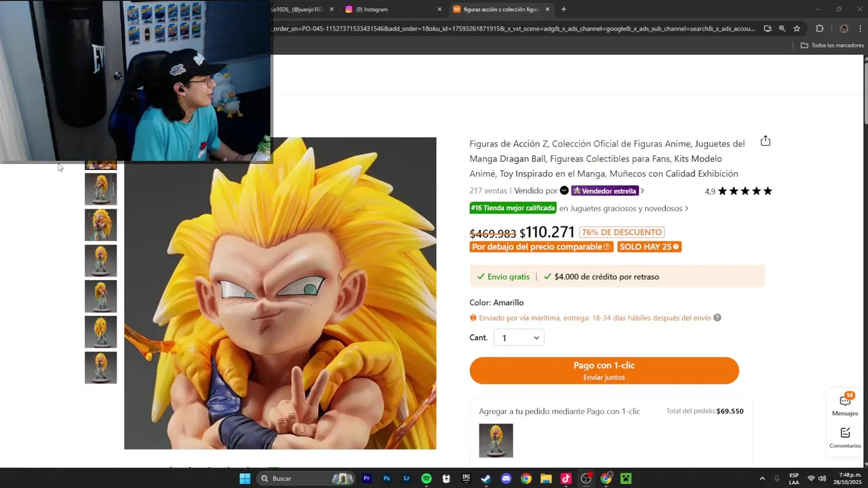Viewport: 868px width, 488px height.
Task: Expand 'Vendido por' seller chevron
Action: (642, 191)
